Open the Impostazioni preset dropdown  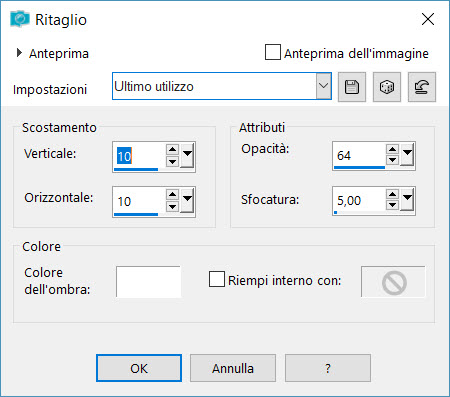click(x=323, y=86)
